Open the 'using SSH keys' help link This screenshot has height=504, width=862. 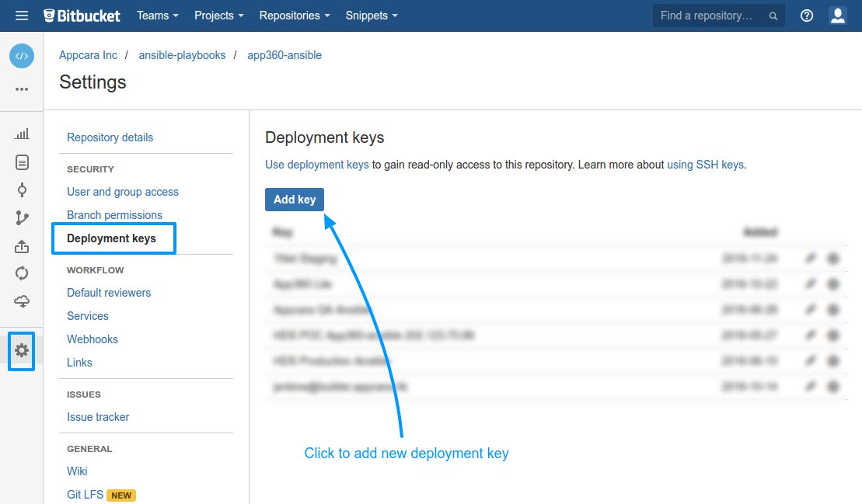pyautogui.click(x=705, y=165)
